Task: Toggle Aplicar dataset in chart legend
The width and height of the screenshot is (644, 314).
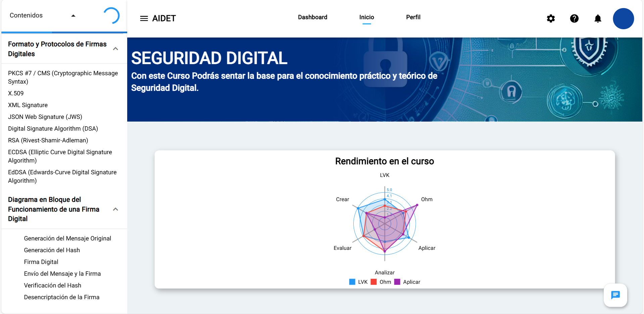Action: point(407,282)
